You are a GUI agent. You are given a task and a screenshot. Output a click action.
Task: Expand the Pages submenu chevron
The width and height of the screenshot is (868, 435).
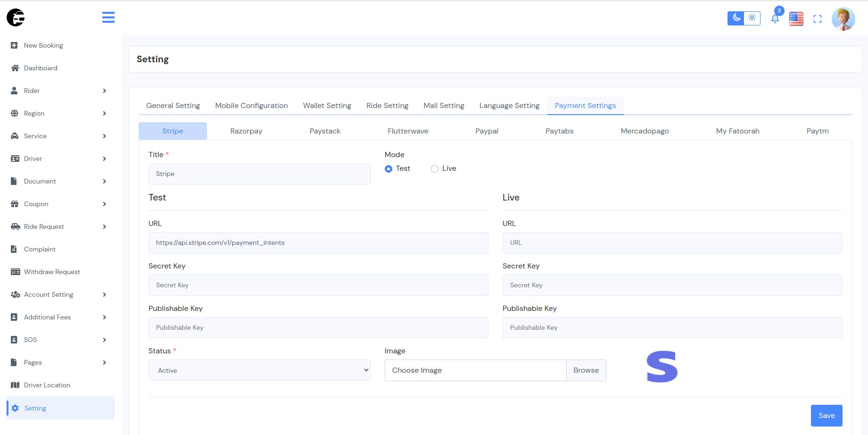point(105,362)
